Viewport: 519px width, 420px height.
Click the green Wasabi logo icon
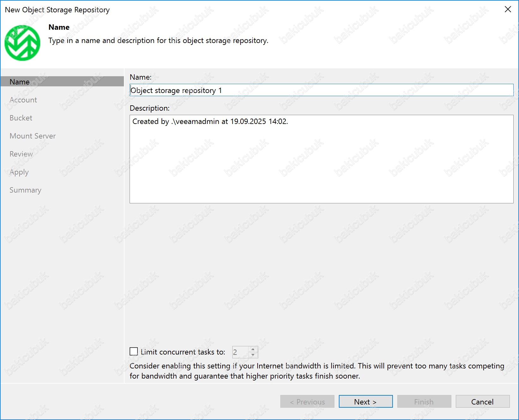22,43
